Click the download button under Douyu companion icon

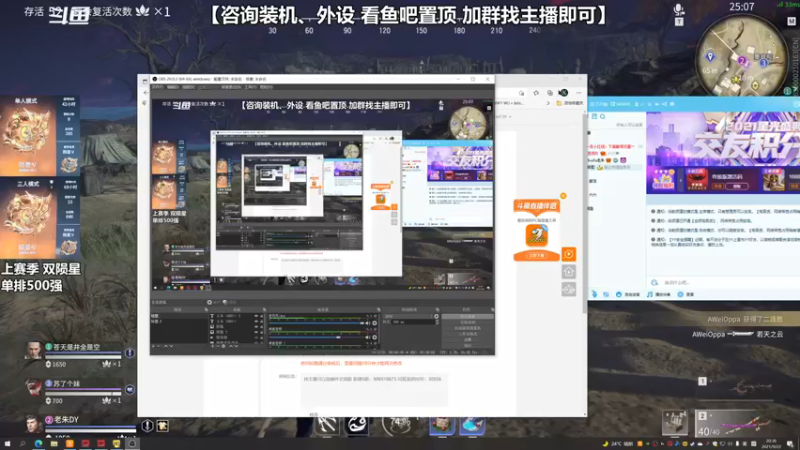(x=536, y=255)
